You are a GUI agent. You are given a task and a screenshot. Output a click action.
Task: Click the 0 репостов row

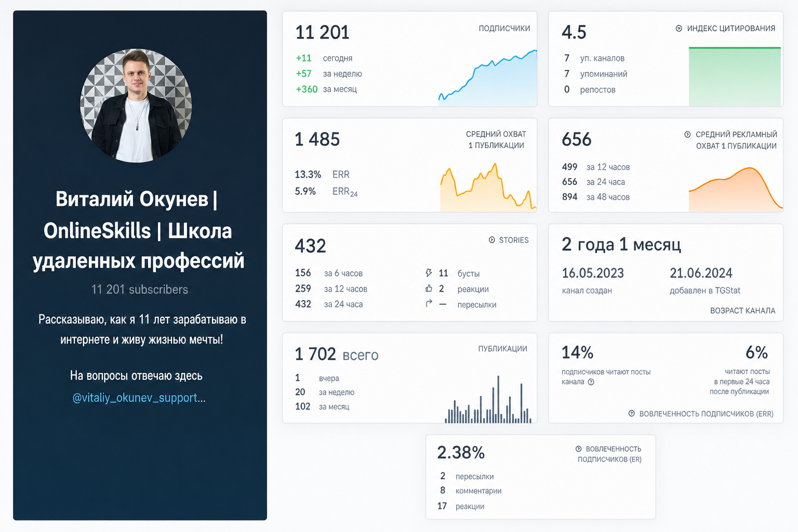(x=590, y=89)
